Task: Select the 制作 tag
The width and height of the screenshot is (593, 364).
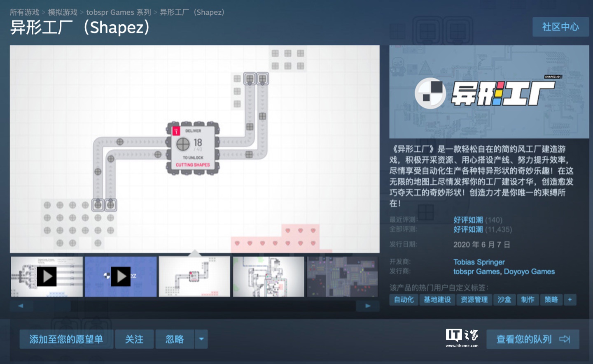Action: coord(528,300)
